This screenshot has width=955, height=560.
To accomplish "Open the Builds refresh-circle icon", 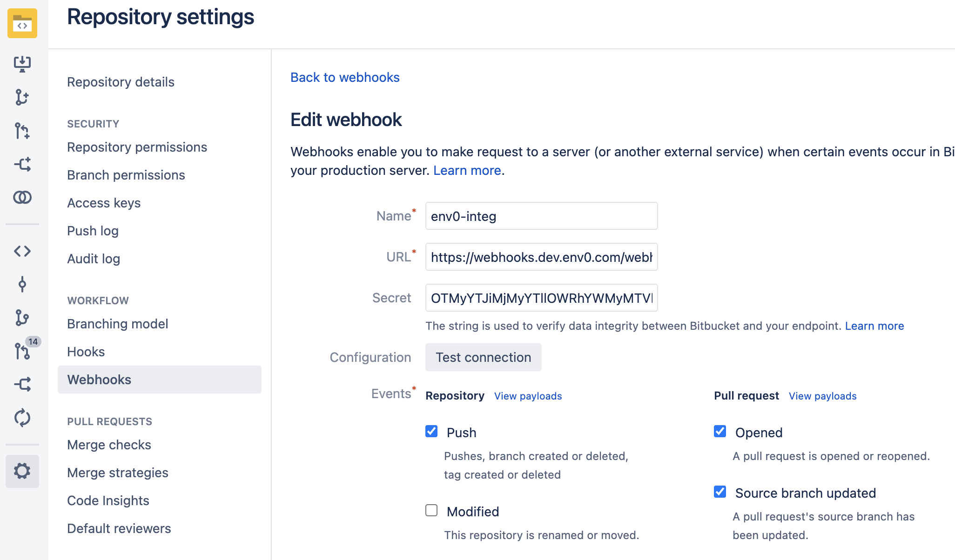I will coord(22,418).
